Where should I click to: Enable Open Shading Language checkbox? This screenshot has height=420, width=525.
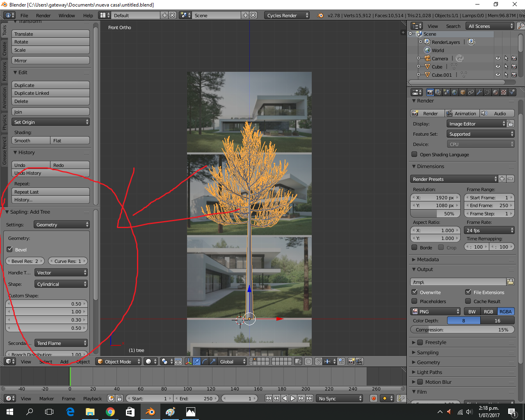tap(414, 155)
